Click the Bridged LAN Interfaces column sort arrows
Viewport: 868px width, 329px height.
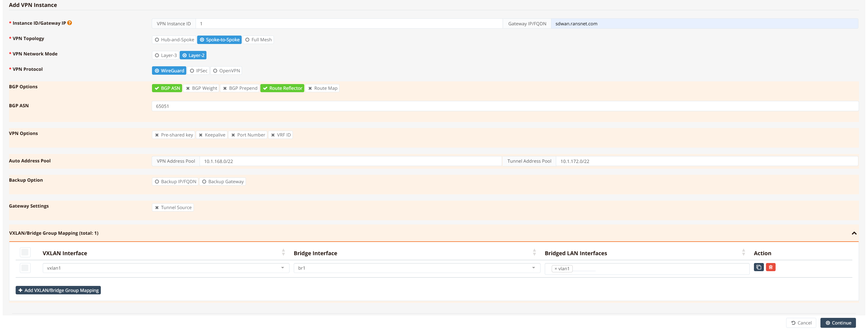(x=743, y=252)
